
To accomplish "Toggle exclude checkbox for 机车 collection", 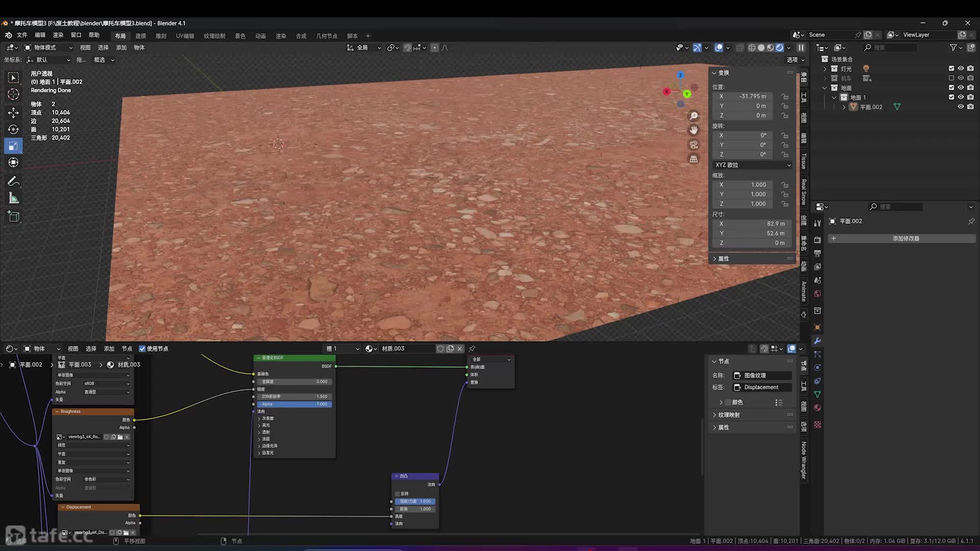I will tap(951, 78).
